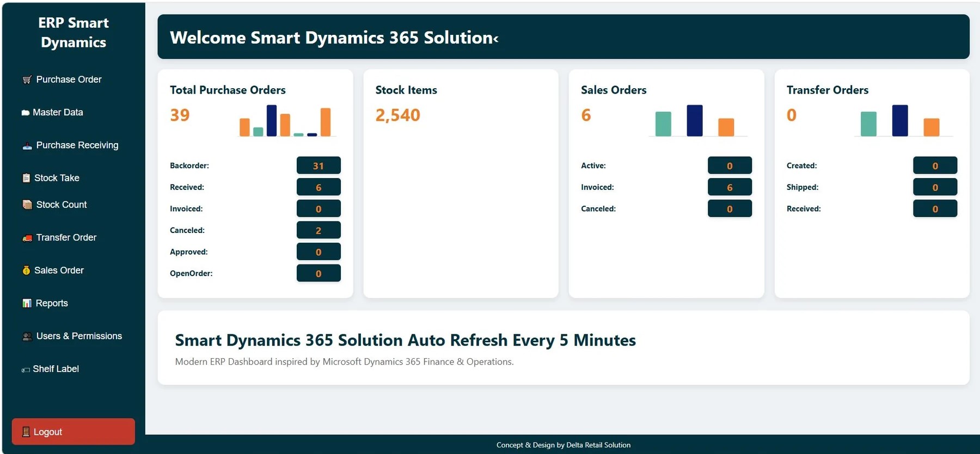The width and height of the screenshot is (980, 454).
Task: Click the Invoiced value 0 in Purchase Orders
Action: [x=318, y=208]
